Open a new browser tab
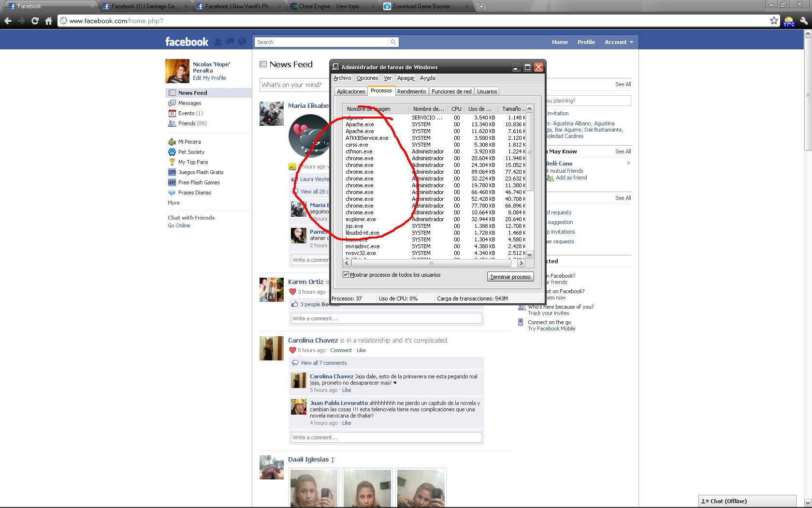This screenshot has width=812, height=508. click(481, 6)
